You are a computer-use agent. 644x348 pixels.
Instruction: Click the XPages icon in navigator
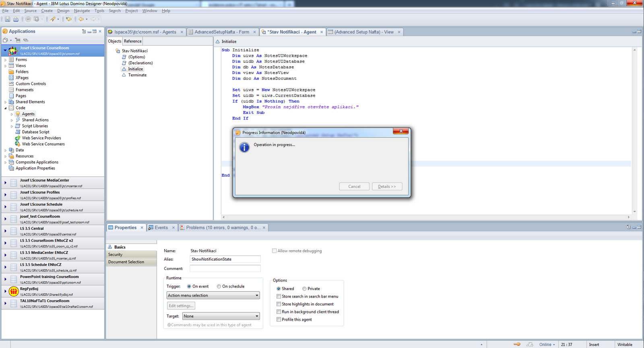pos(11,78)
